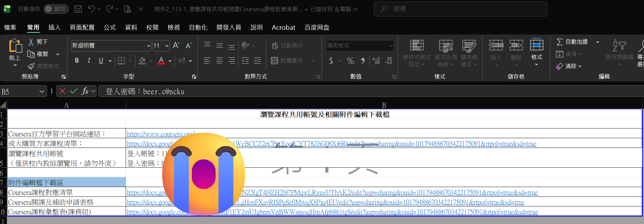Open the Format 格式 cells menu
The image size is (644, 224).
point(537,52)
